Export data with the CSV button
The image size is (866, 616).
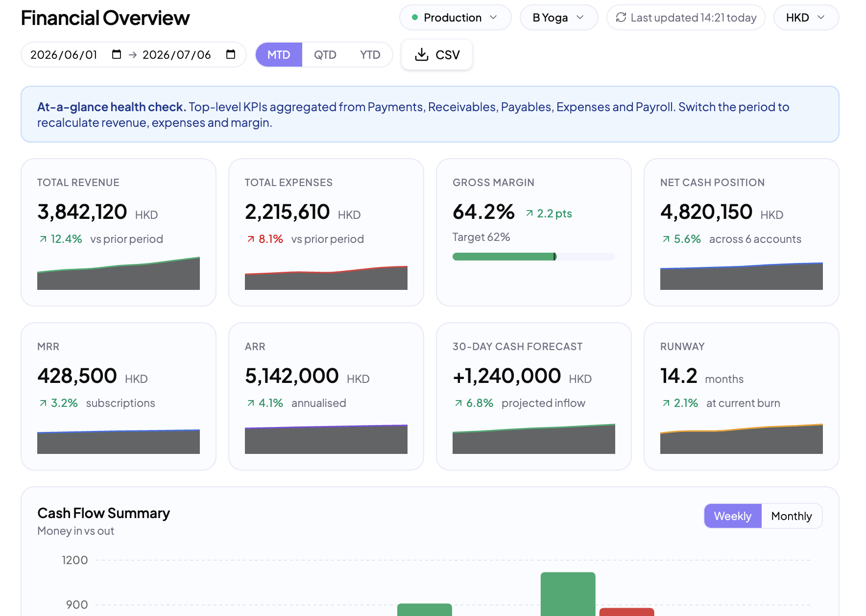437,54
